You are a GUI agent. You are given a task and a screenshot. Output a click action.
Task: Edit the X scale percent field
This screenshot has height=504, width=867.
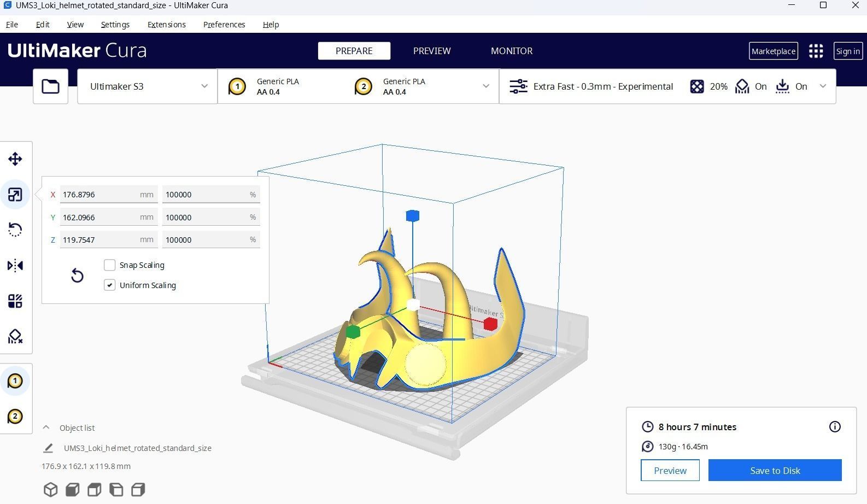(x=211, y=195)
